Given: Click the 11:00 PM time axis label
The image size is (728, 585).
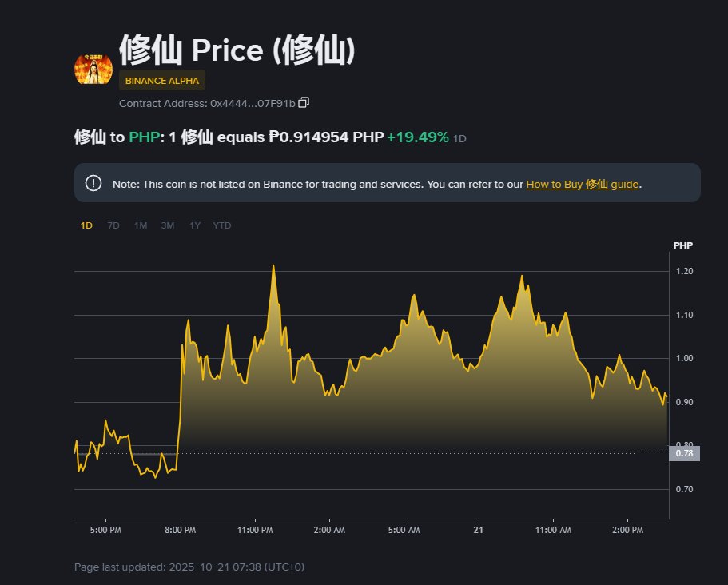Looking at the screenshot, I should (255, 530).
